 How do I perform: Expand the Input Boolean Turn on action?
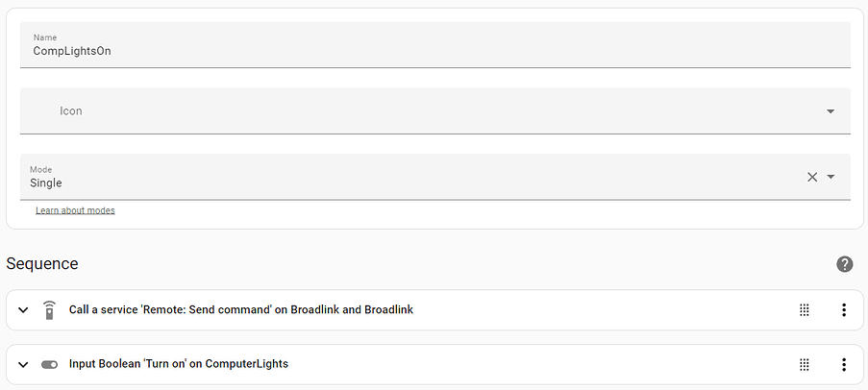click(23, 365)
